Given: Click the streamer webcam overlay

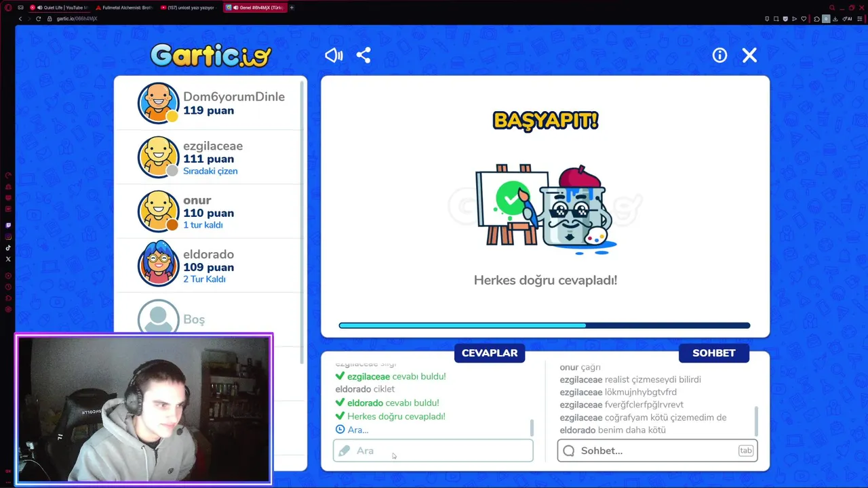Looking at the screenshot, I should pyautogui.click(x=144, y=409).
